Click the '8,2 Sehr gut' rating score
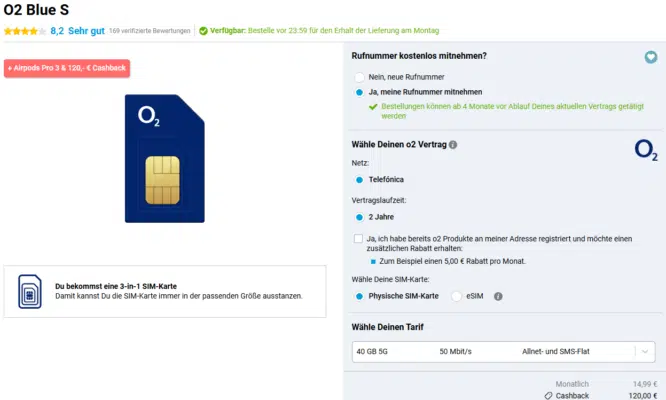This screenshot has height=400, width=666. coord(77,31)
